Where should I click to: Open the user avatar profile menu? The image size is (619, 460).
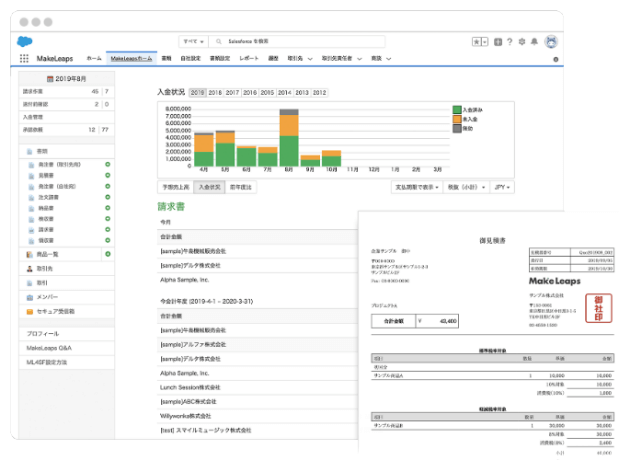point(551,41)
